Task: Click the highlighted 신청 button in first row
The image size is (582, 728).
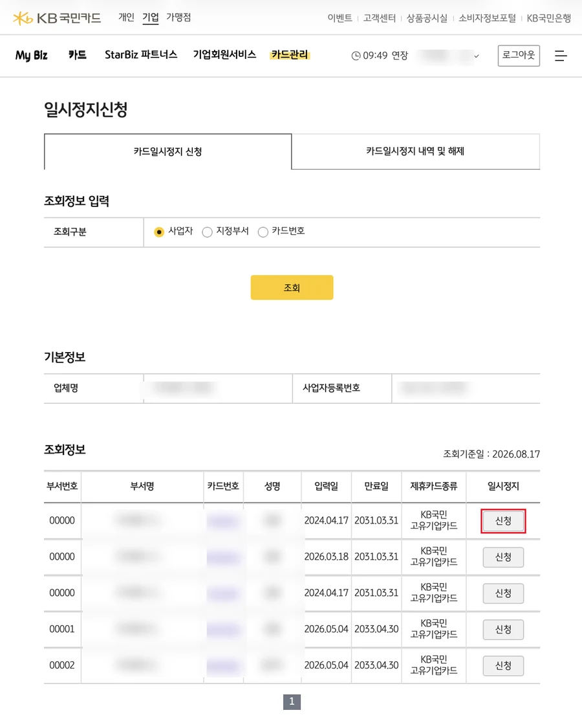Action: (503, 521)
